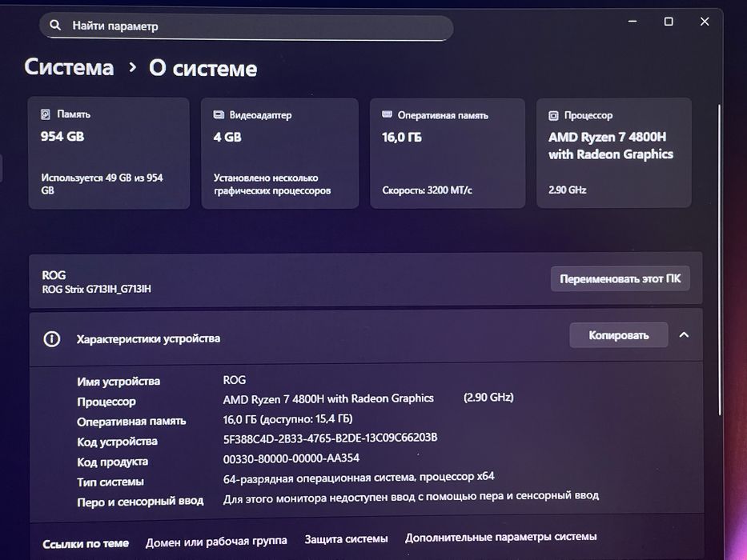Click the 'Имя устройства' label
Screen dimensions: 747x560
(118, 382)
